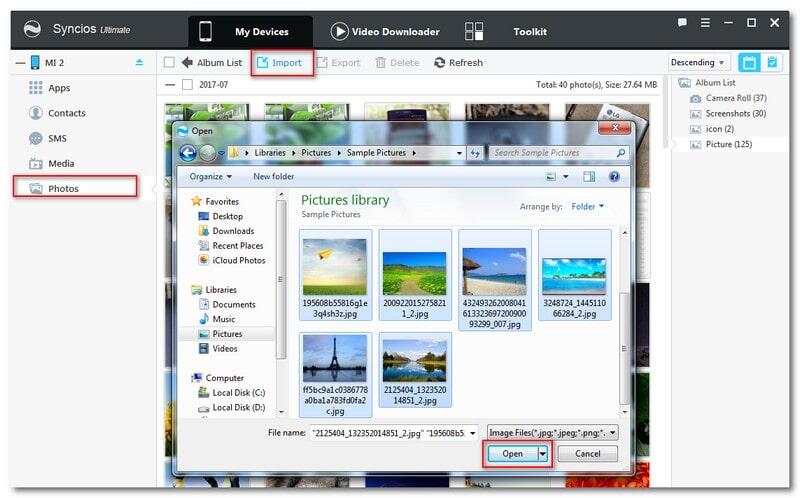Click the Album List back arrow
Viewport: 800px width, 498px height.
pyautogui.click(x=187, y=62)
